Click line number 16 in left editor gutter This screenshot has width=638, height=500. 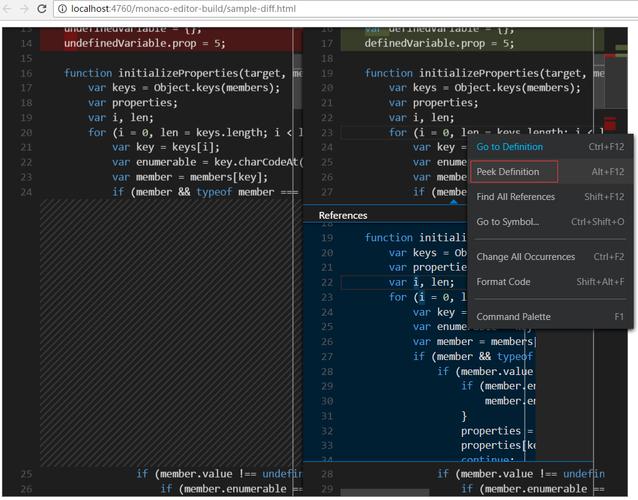click(x=25, y=73)
